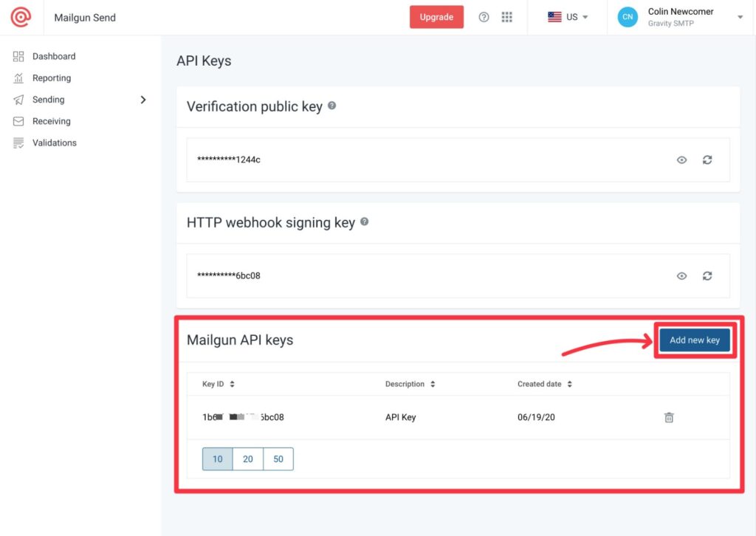Show the HTTP webhook signing key value
The height and width of the screenshot is (536, 756).
coord(681,275)
